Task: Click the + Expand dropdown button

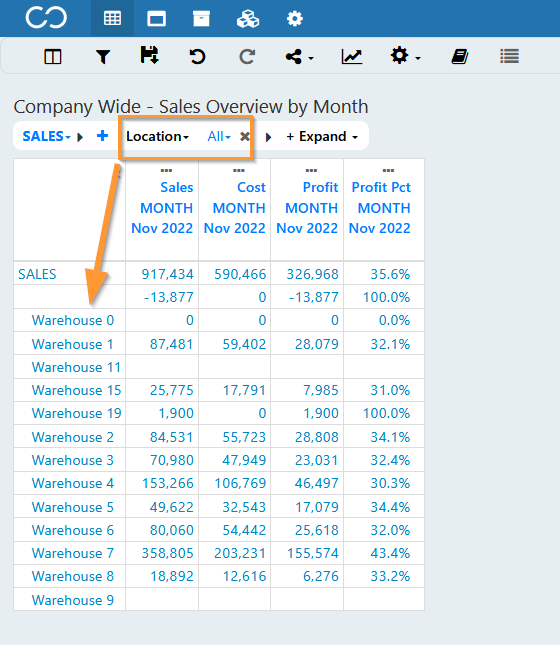Action: [x=322, y=137]
